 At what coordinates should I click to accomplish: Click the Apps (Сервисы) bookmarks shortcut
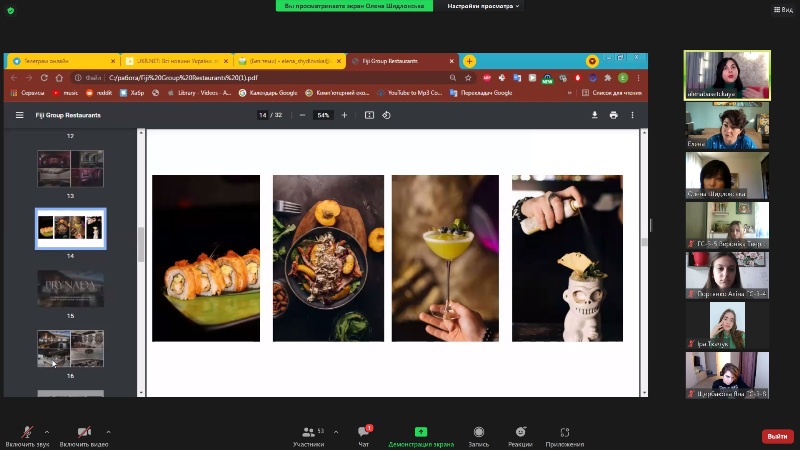[28, 93]
